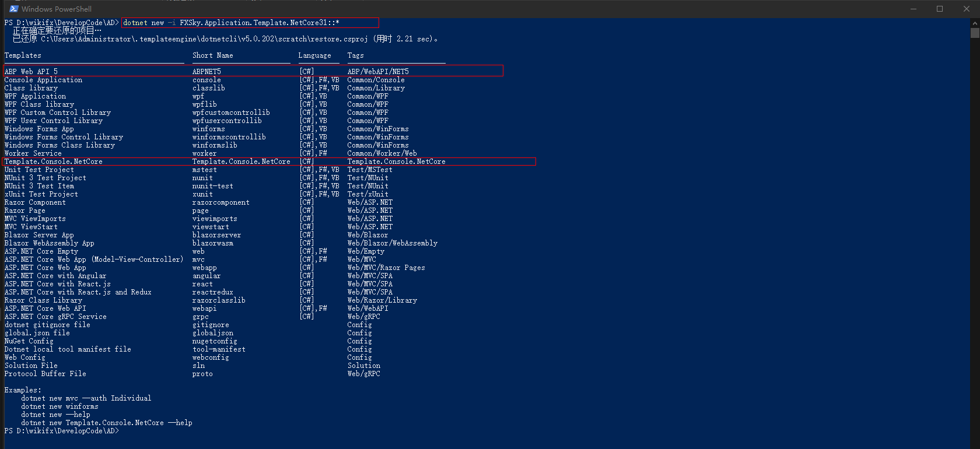This screenshot has height=449, width=980.
Task: Maximize the Windows PowerShell window
Action: click(940, 9)
